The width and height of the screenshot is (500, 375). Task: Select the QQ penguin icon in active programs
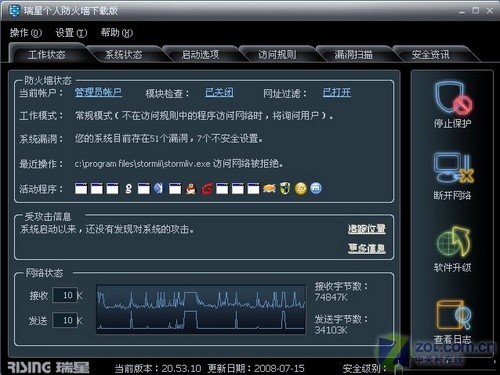point(191,189)
